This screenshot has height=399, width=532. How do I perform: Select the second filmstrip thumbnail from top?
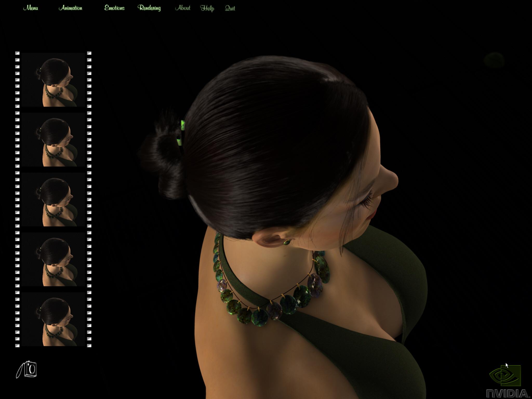point(53,140)
